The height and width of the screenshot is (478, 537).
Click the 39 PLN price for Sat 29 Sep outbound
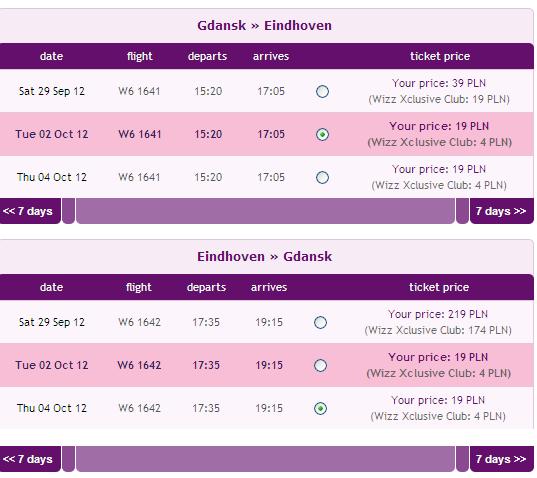tap(439, 83)
